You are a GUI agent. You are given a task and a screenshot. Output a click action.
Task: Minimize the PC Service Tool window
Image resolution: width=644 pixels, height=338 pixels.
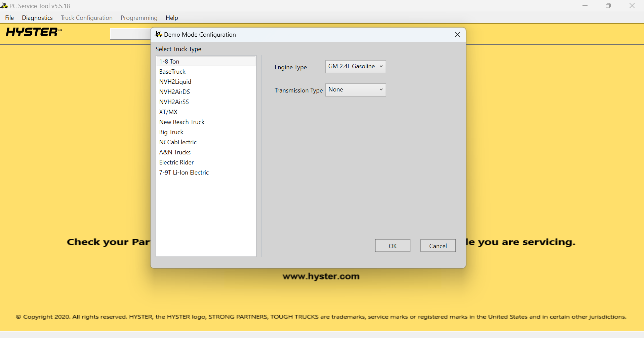click(585, 6)
